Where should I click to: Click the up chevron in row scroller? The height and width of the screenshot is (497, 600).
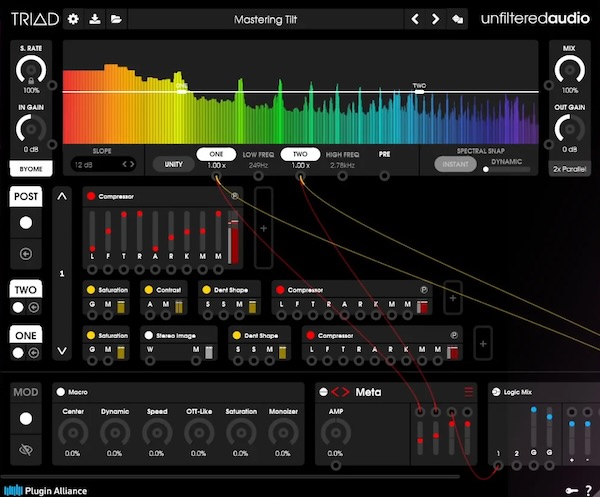tap(62, 197)
